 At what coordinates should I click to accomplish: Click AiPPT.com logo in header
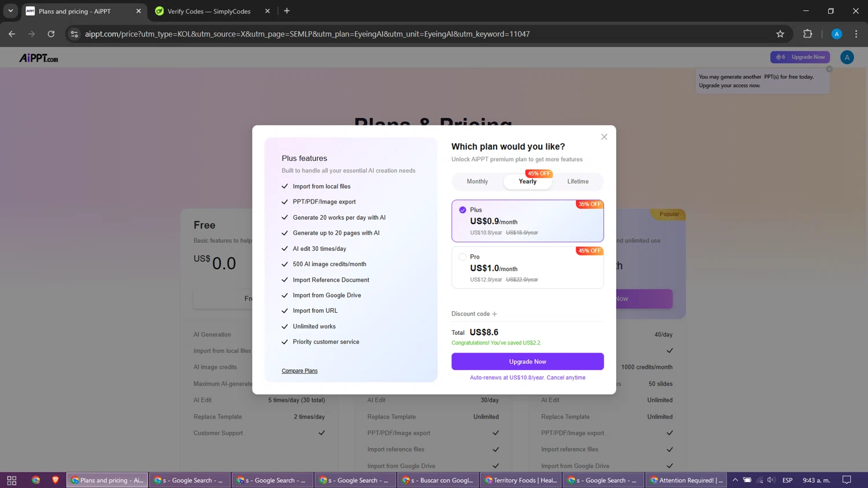pos(39,58)
